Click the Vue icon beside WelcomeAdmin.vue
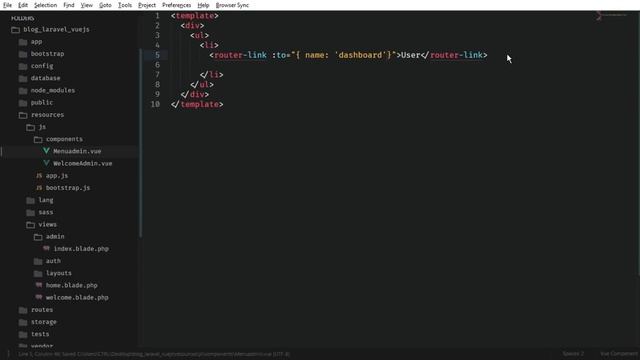Viewport: 640px width, 360px height. (x=46, y=163)
